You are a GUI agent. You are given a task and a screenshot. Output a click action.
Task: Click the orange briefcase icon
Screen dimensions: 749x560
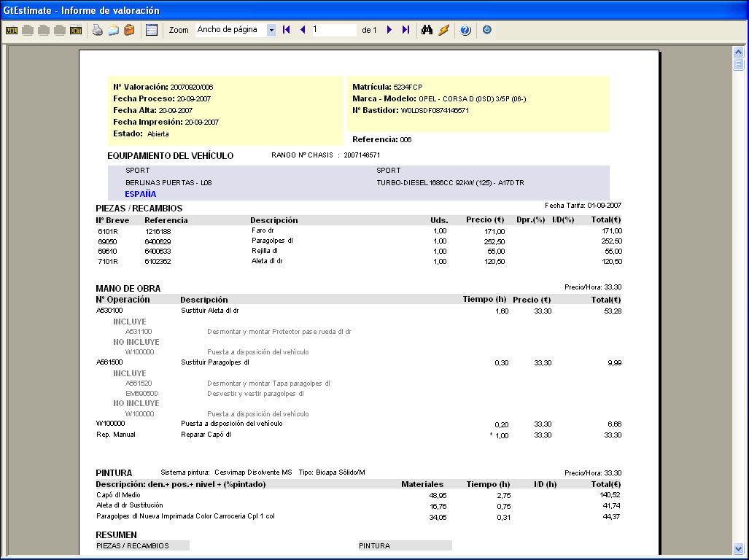(x=129, y=30)
